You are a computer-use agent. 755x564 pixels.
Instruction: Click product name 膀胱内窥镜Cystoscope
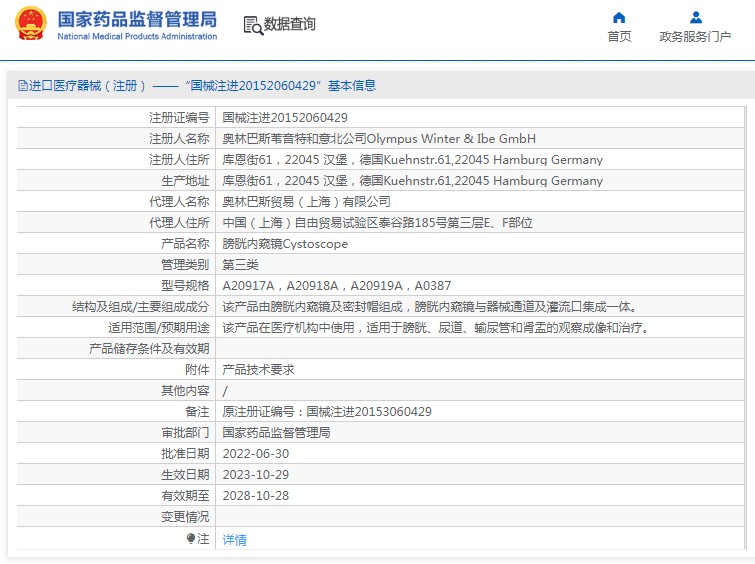coord(285,244)
